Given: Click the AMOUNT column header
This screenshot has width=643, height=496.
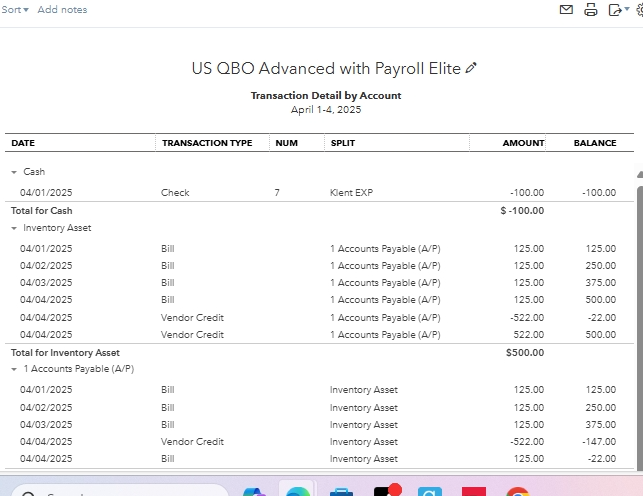Looking at the screenshot, I should (523, 143).
